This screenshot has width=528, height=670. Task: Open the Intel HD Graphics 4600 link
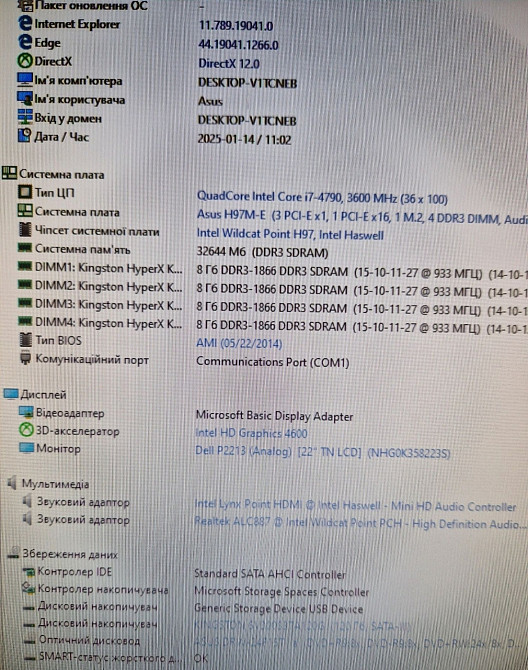click(251, 433)
